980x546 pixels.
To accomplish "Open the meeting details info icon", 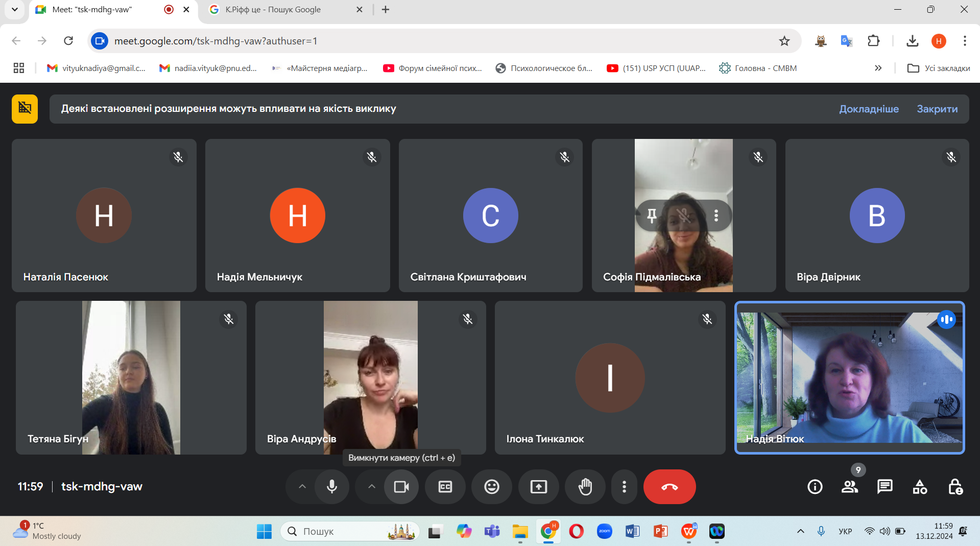I will click(815, 487).
